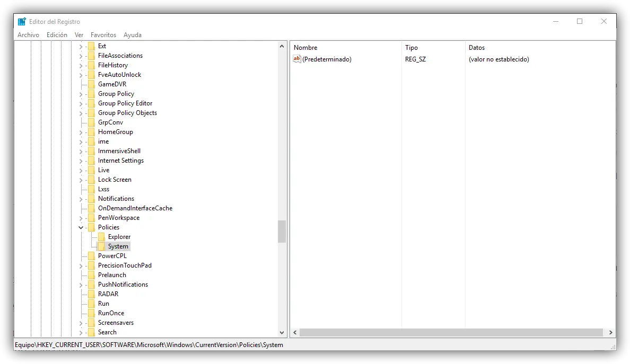Click the tree scroll up arrow
The height and width of the screenshot is (364, 630).
click(282, 47)
